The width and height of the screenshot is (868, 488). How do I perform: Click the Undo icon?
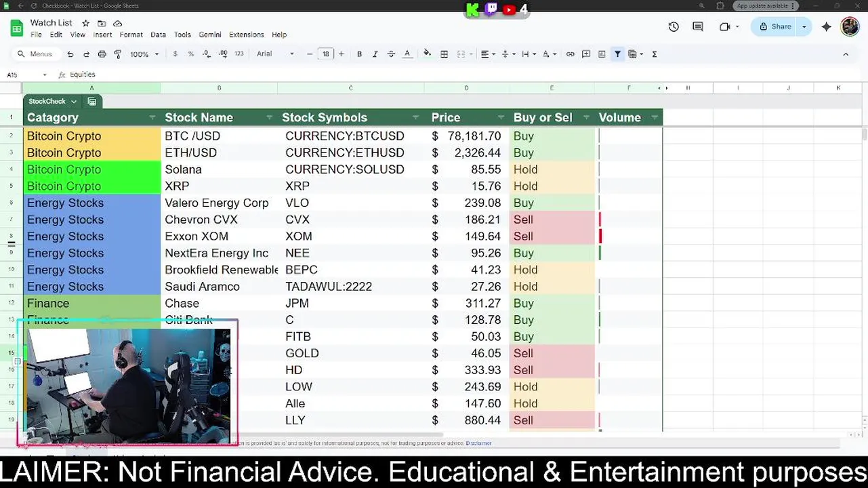(70, 54)
